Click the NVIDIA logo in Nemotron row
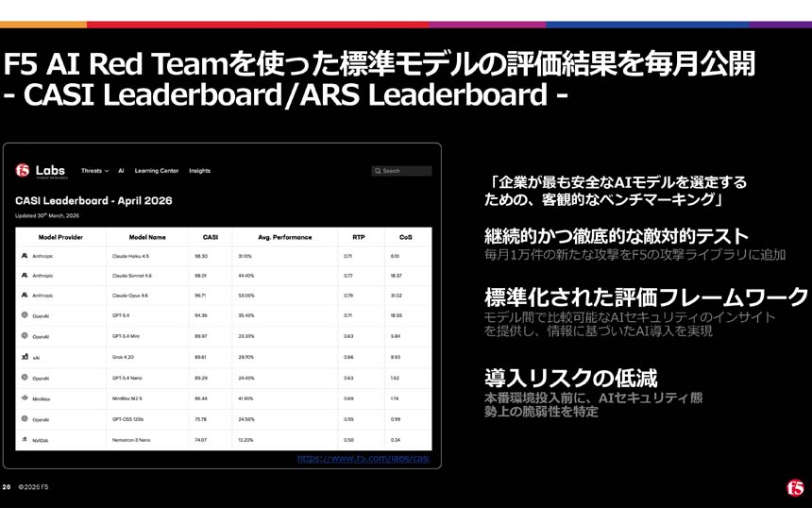Viewport: 812px width, 508px height. 25,440
